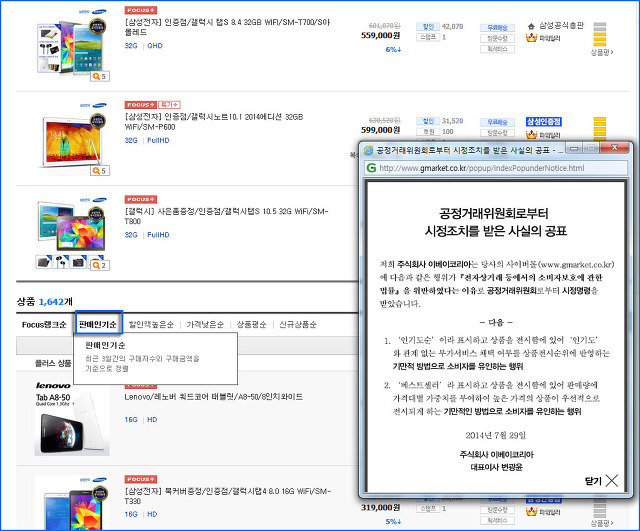
Task: Open Lenovo A8-50 tablet product title
Action: (x=213, y=396)
